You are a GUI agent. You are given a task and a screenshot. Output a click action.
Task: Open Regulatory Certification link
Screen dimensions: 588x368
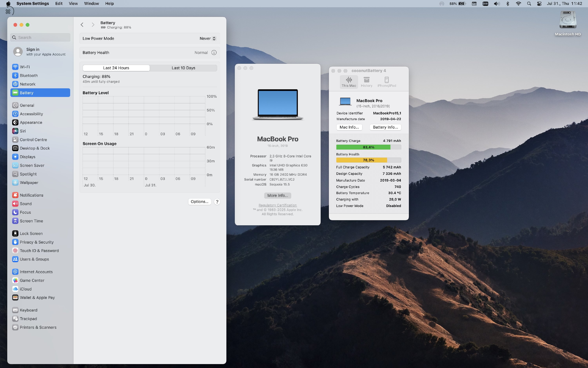pyautogui.click(x=278, y=205)
